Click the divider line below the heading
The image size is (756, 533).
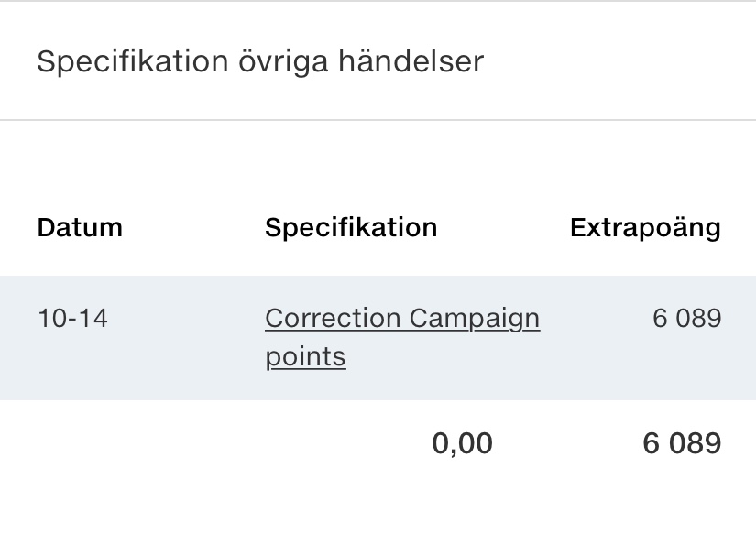coord(378,120)
